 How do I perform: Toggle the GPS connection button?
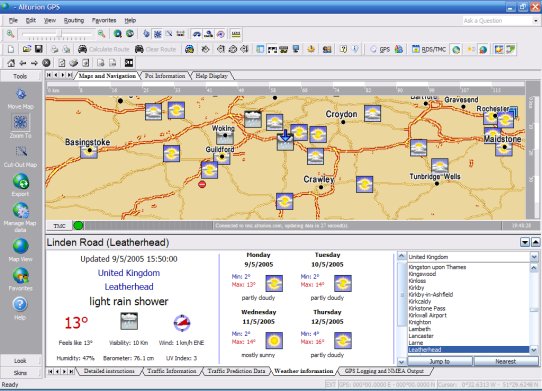click(x=380, y=49)
